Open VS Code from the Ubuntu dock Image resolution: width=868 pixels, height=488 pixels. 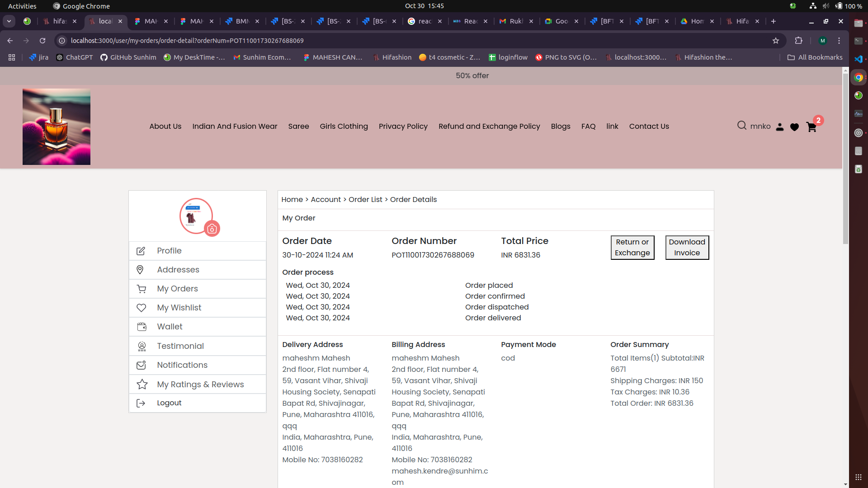pyautogui.click(x=859, y=59)
